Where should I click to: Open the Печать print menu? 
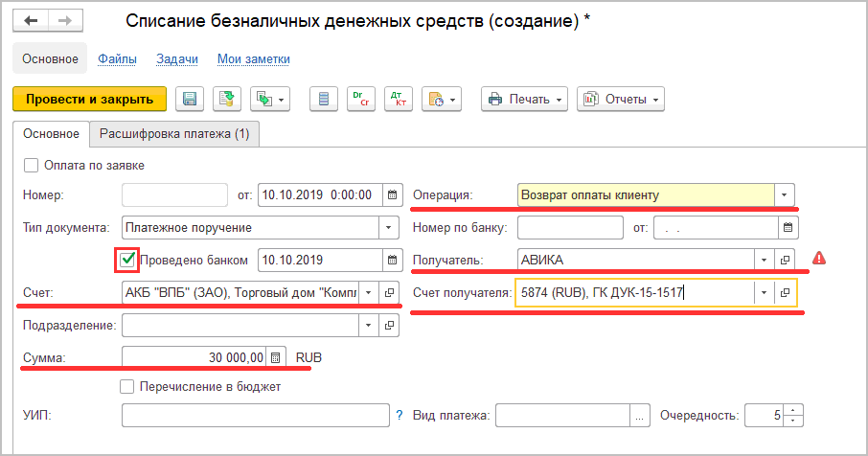pos(524,99)
